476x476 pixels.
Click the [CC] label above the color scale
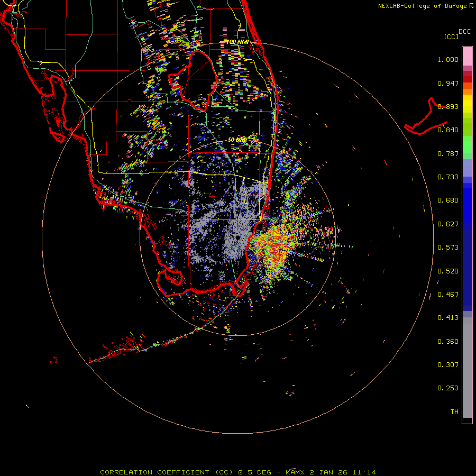[451, 36]
